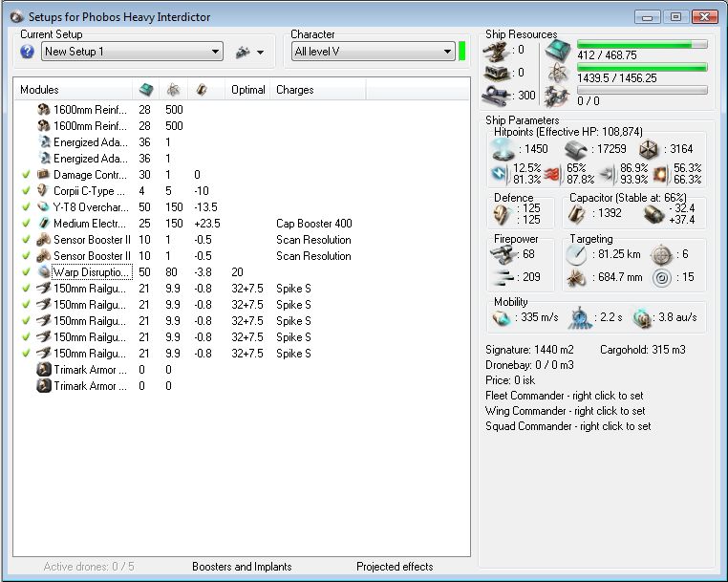728x582 pixels.
Task: Click the Cargohold: 315 m3 text
Action: pos(643,350)
